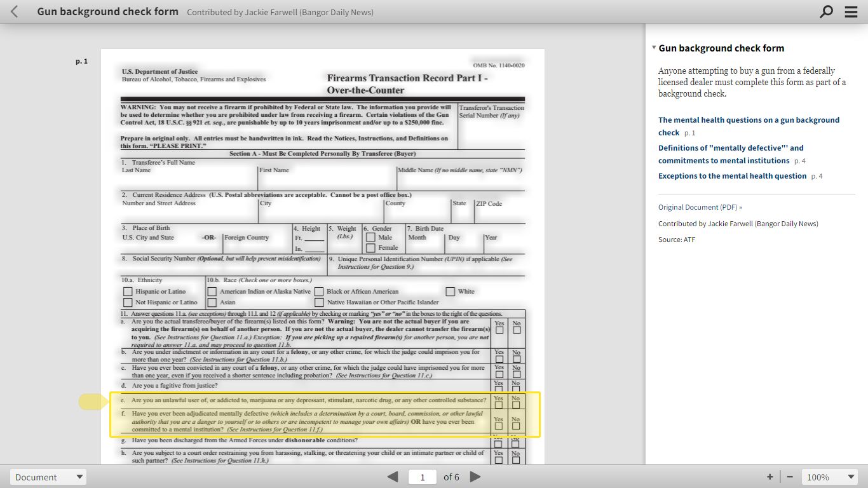
Task: Check the Hispanic or Latino box
Action: 128,292
